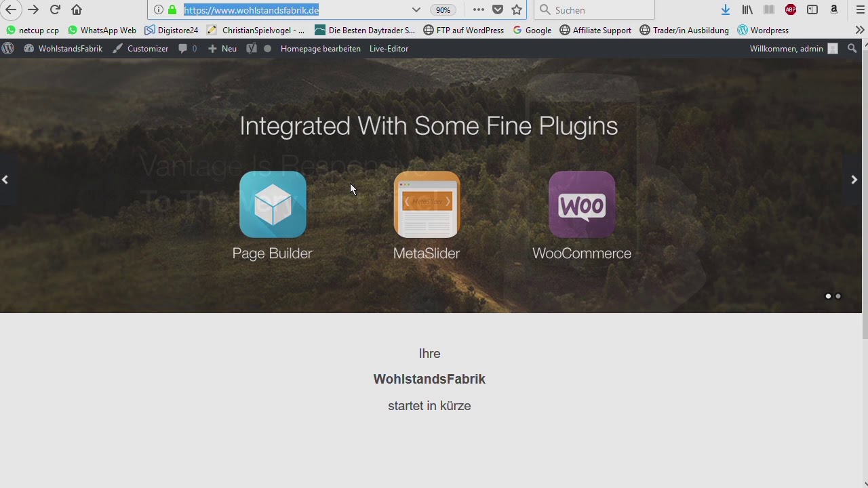Bookmark this page with the star icon

(517, 9)
